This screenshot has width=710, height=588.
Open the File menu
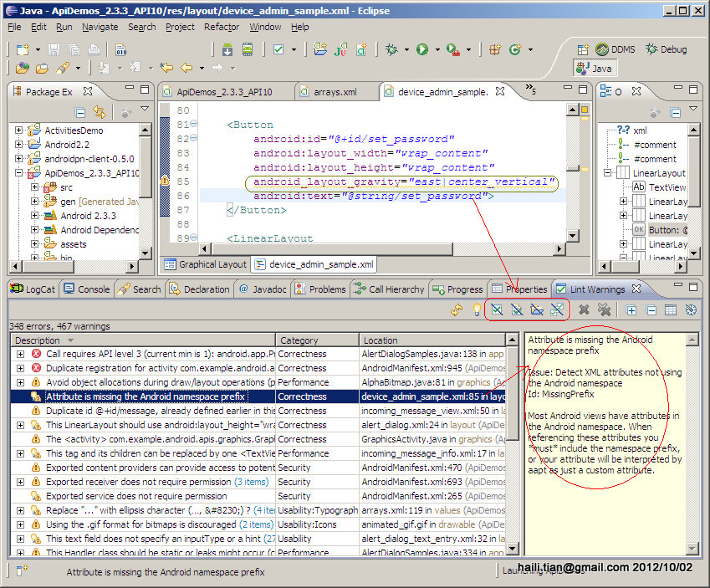coord(14,27)
